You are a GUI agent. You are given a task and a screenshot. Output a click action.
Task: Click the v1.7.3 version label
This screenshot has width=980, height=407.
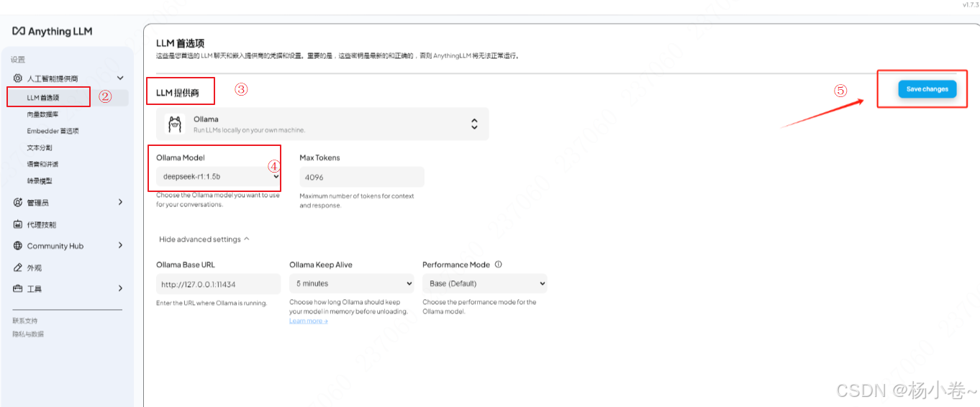970,5
